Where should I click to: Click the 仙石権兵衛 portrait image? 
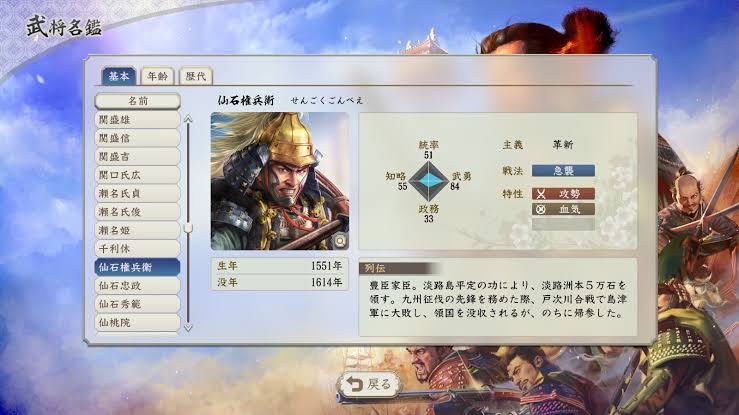point(280,181)
